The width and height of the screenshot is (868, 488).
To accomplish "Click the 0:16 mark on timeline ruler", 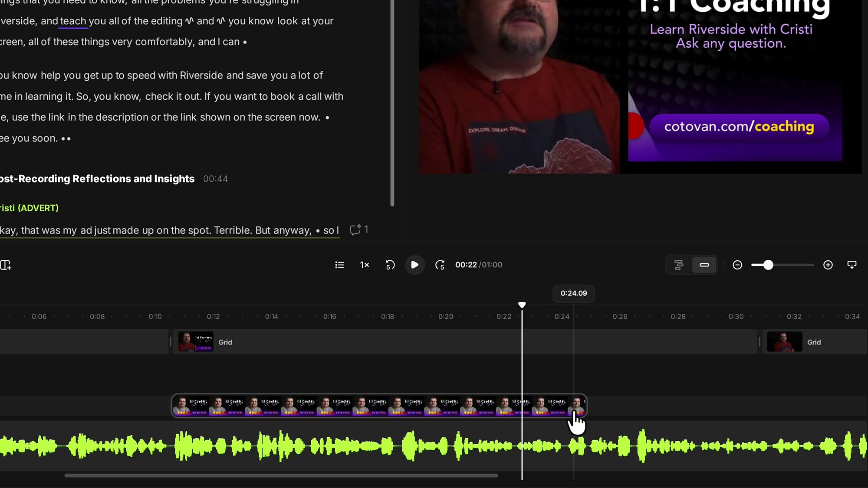I will (x=329, y=317).
